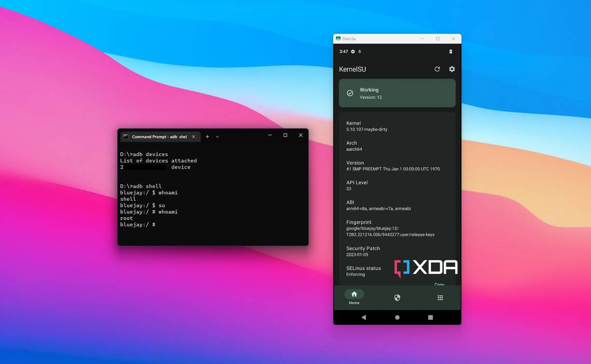Tap the Working Version: 12 status card
This screenshot has height=364, width=591.
tap(397, 93)
